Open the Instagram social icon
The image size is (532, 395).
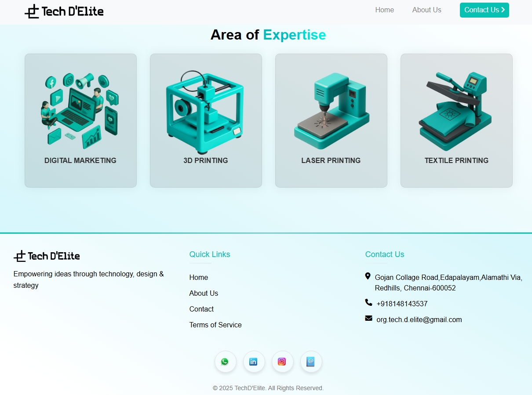(x=282, y=362)
